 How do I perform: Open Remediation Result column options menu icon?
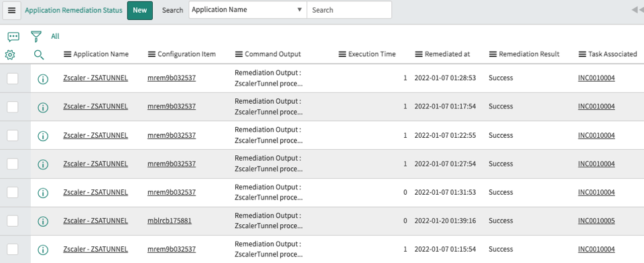pyautogui.click(x=493, y=54)
